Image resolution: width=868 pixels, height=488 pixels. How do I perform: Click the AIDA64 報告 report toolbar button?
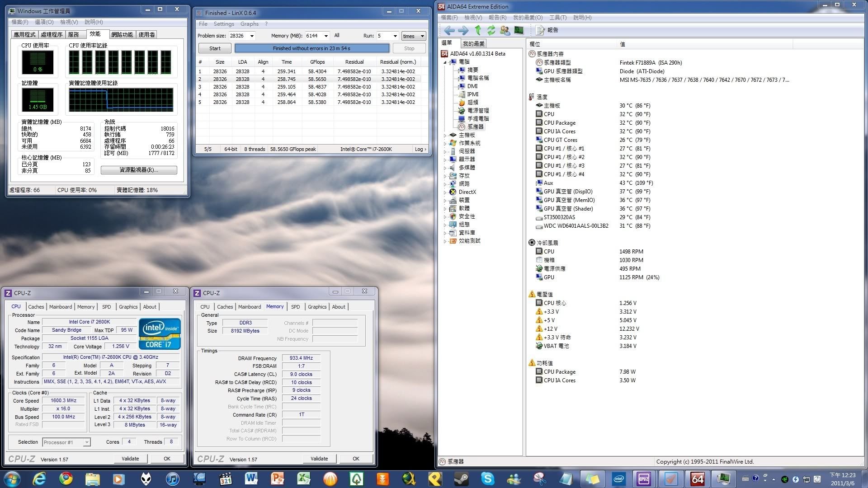[x=547, y=30]
